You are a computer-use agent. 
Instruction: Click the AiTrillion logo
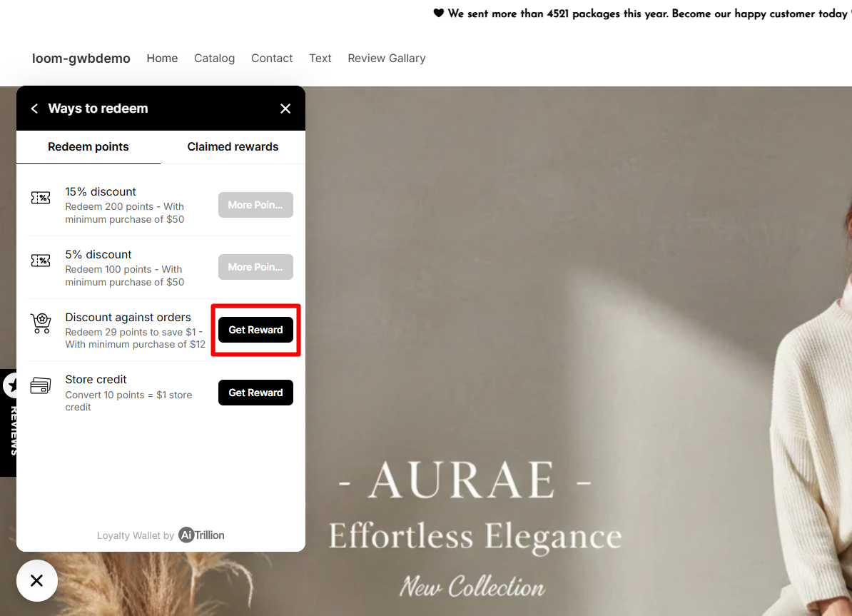(201, 535)
